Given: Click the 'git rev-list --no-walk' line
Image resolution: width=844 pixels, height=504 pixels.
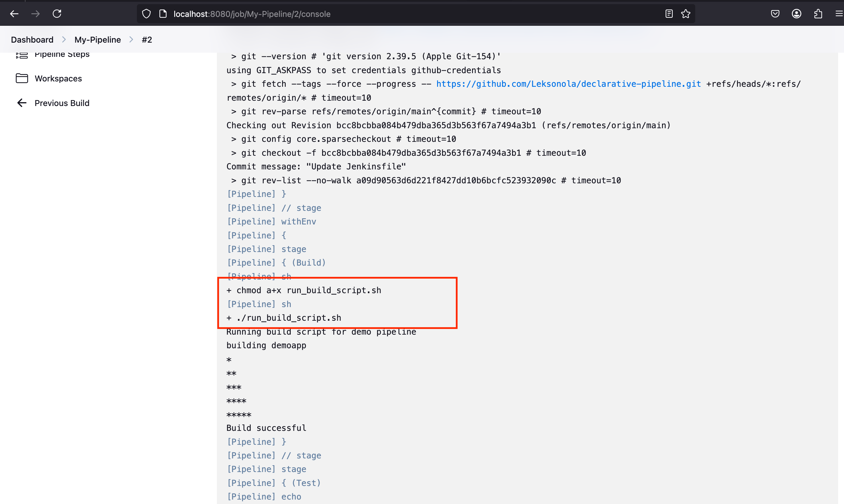Looking at the screenshot, I should 426,180.
